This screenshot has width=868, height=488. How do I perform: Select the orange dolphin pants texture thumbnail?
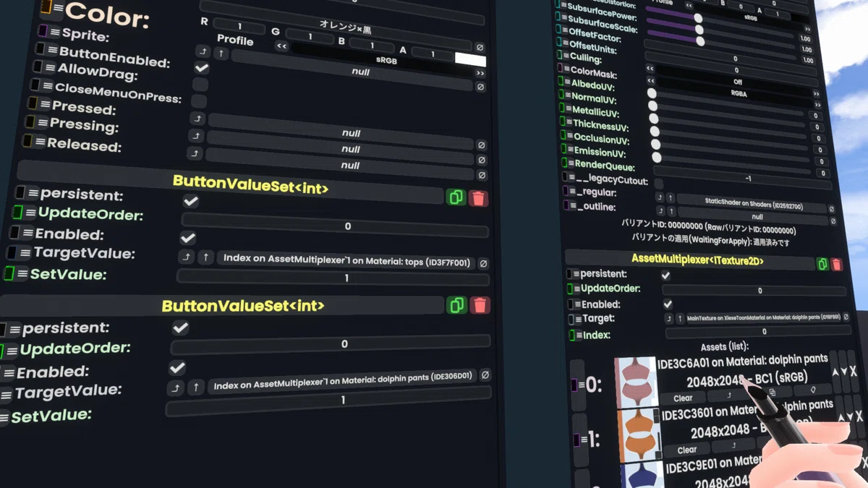click(x=639, y=434)
